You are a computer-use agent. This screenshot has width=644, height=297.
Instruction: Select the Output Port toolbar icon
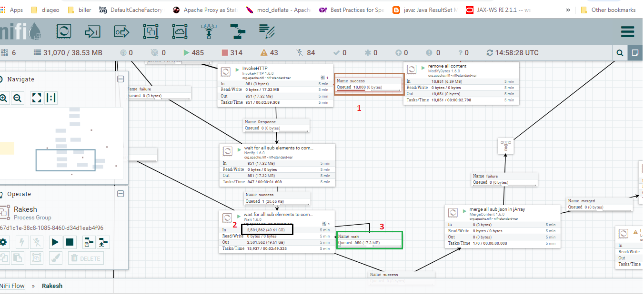point(122,32)
